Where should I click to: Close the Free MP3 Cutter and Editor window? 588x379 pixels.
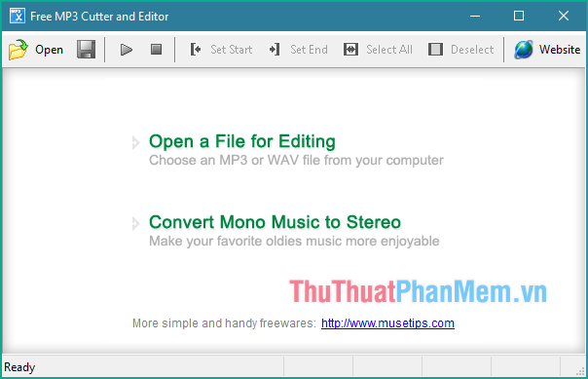pos(564,17)
